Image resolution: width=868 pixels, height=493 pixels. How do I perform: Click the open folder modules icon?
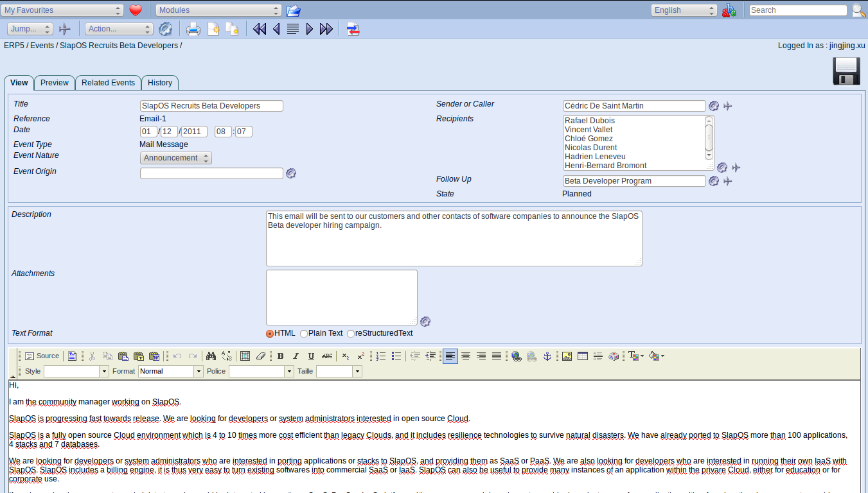294,10
